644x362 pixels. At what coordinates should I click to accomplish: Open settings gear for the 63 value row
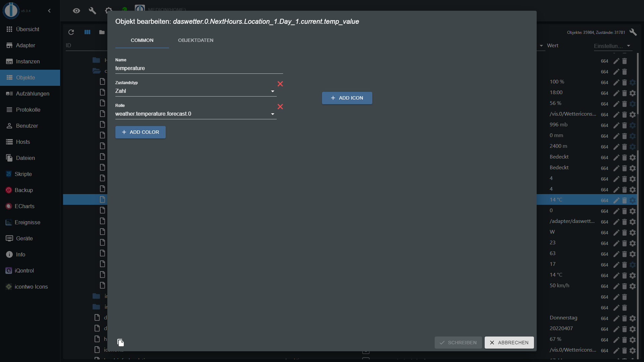633,254
